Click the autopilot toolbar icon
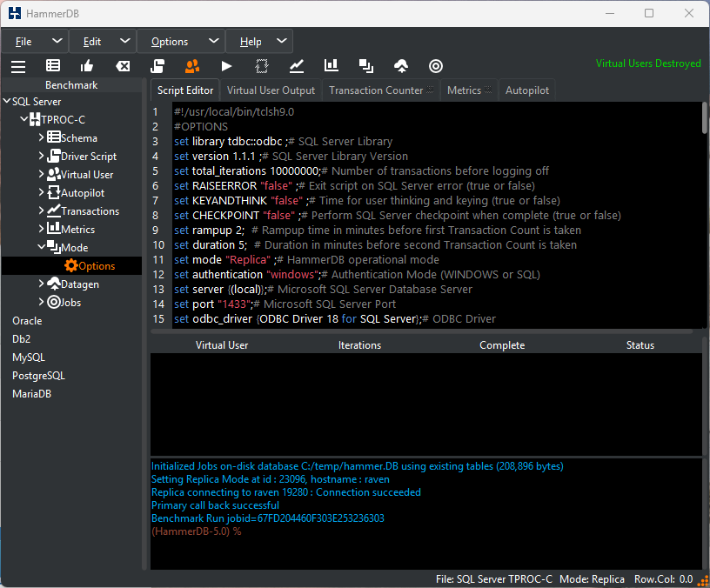Screen dimensions: 710x588 pyautogui.click(x=262, y=66)
